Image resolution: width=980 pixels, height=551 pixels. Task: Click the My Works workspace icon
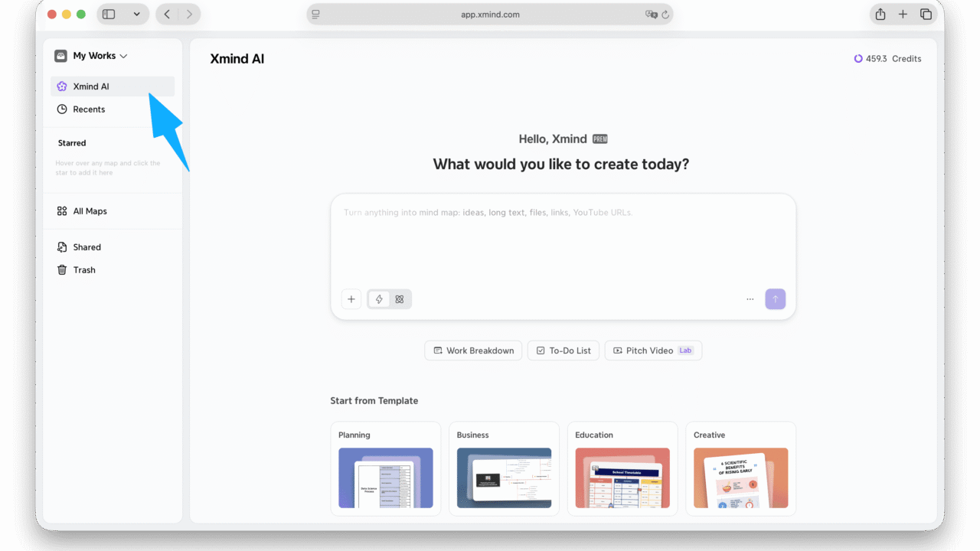pos(60,56)
